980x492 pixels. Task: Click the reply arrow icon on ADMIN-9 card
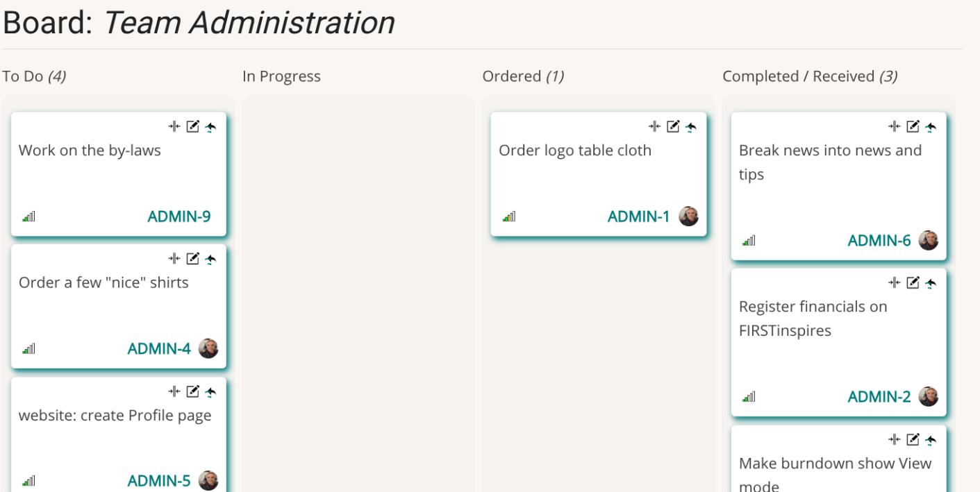click(x=210, y=127)
